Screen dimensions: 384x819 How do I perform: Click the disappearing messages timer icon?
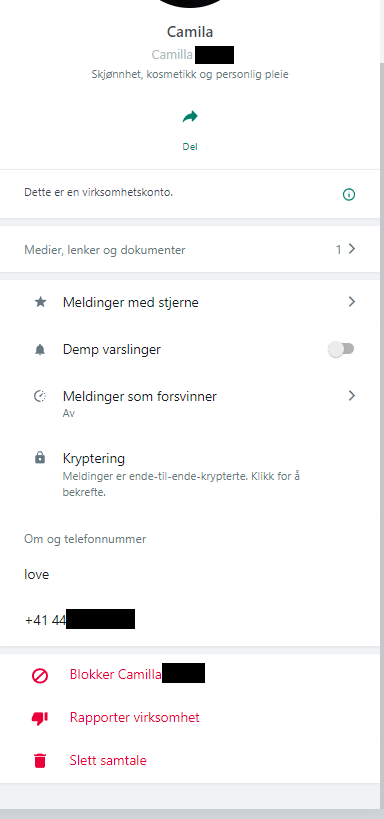(x=40, y=396)
